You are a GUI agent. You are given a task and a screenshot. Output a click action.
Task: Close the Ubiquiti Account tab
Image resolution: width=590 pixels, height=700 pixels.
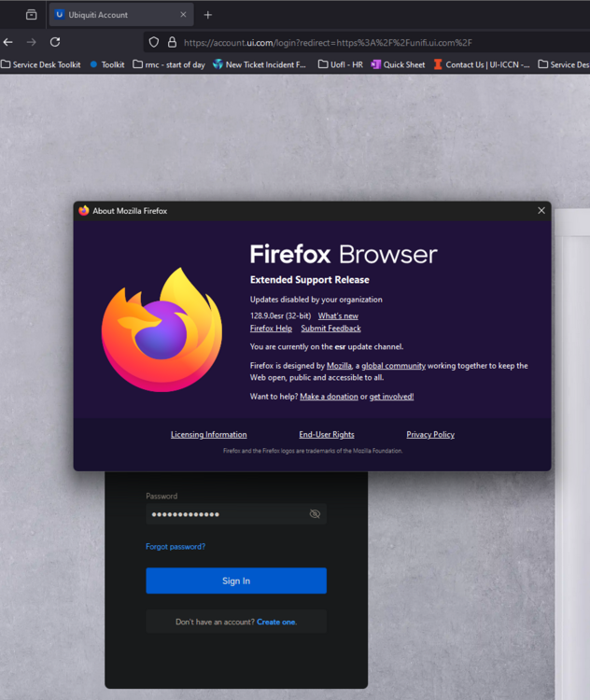(x=183, y=15)
